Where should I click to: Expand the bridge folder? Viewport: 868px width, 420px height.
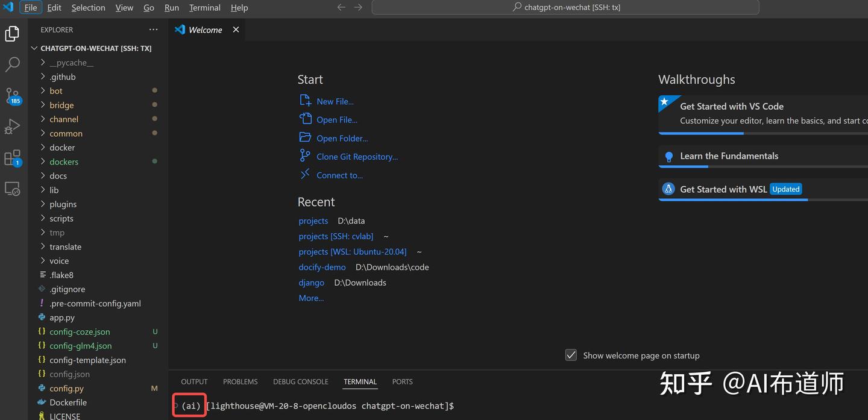(43, 105)
